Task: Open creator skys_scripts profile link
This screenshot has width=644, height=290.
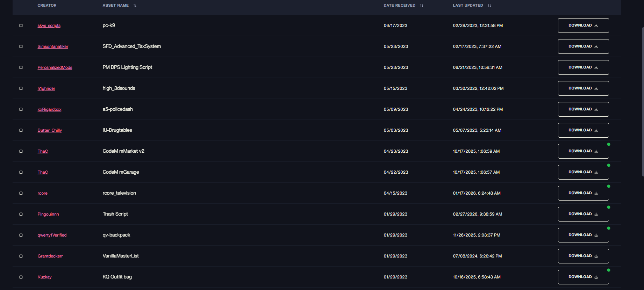Action: [49, 26]
